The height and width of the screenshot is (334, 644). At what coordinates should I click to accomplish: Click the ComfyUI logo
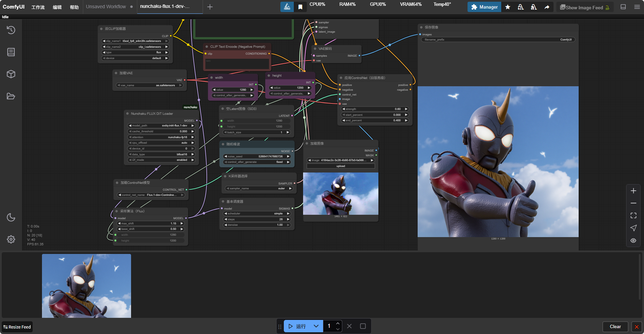14,7
